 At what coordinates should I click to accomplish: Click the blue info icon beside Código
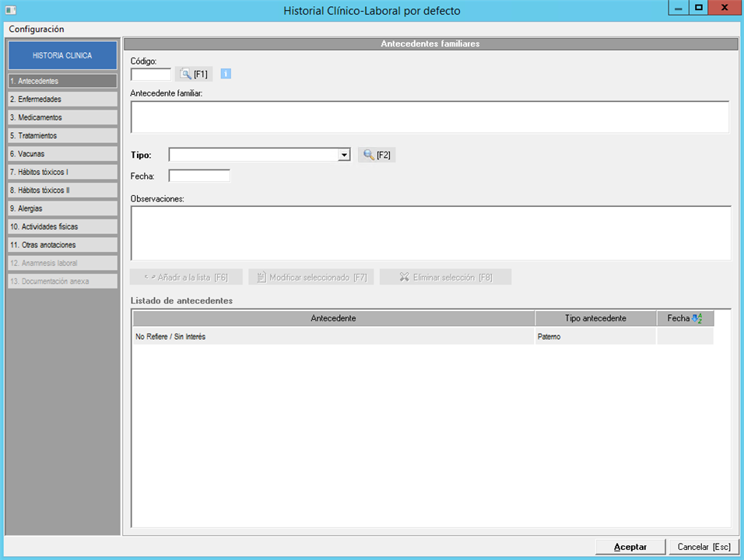click(x=226, y=74)
